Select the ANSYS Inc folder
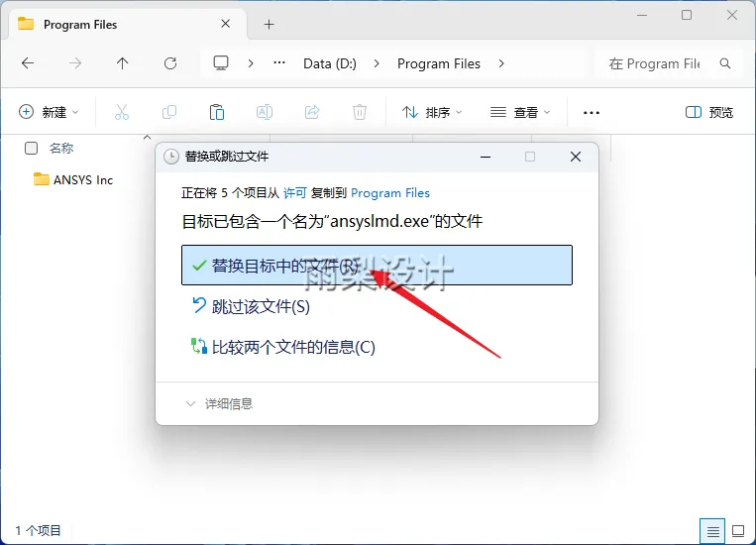The height and width of the screenshot is (545, 756). click(73, 180)
